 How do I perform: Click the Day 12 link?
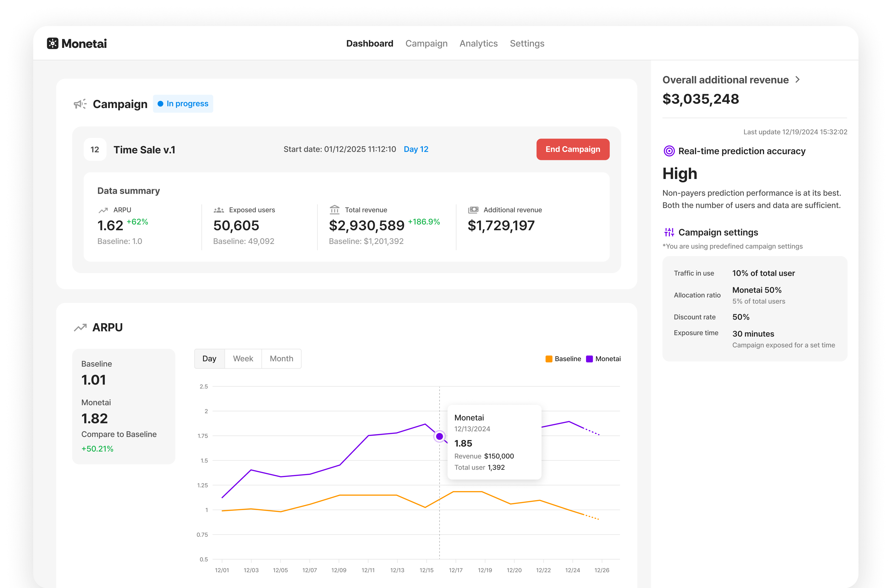[x=416, y=149]
